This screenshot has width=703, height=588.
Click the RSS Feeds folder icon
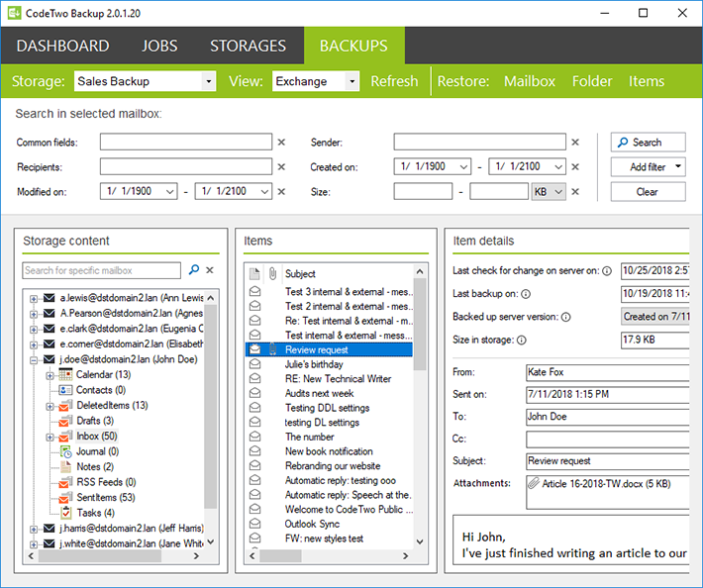coord(65,482)
